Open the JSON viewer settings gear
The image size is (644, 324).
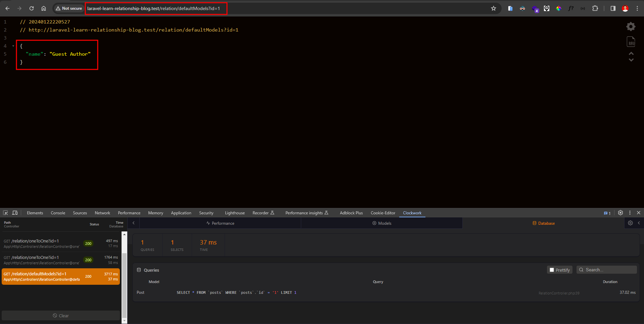pyautogui.click(x=631, y=26)
